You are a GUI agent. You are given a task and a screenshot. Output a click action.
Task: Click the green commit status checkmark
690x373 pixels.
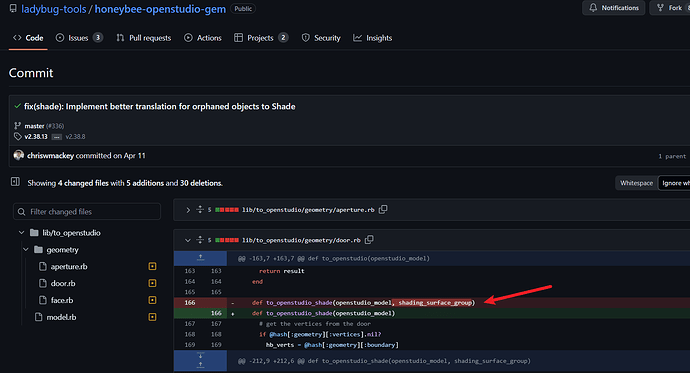[18, 106]
